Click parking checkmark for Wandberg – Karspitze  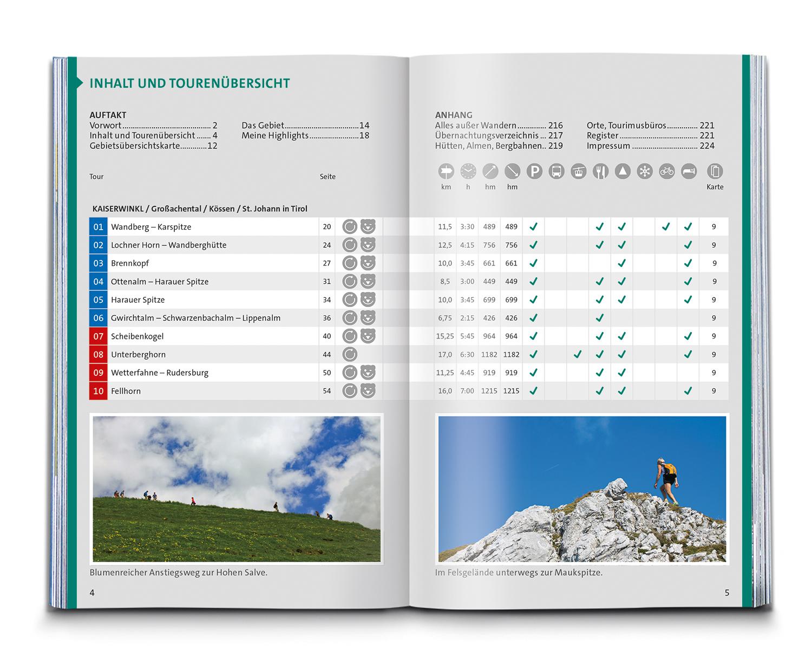click(533, 227)
